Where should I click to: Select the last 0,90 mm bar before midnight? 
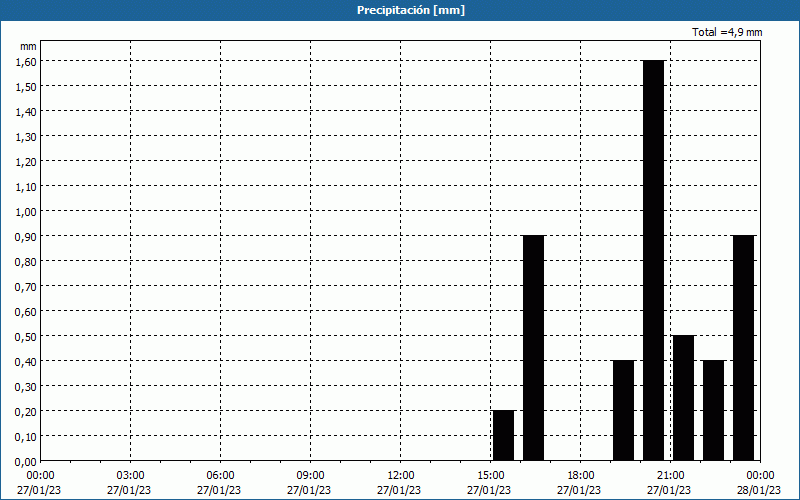744,347
